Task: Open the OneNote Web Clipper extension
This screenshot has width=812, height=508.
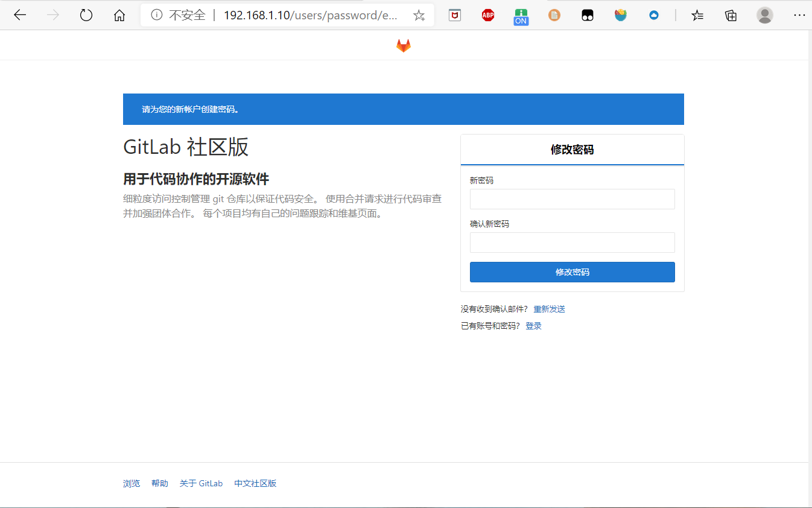Action: point(521,15)
